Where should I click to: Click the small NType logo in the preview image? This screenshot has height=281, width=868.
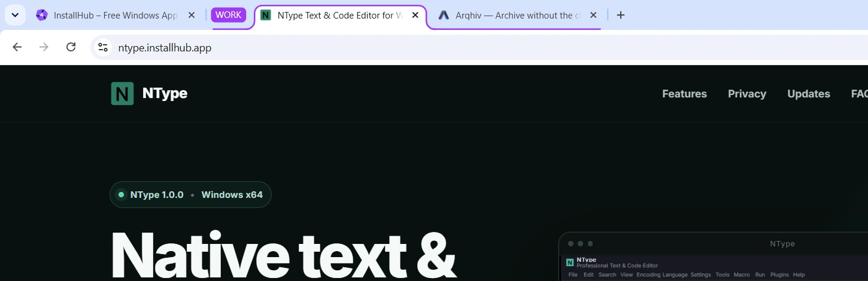[x=570, y=262]
